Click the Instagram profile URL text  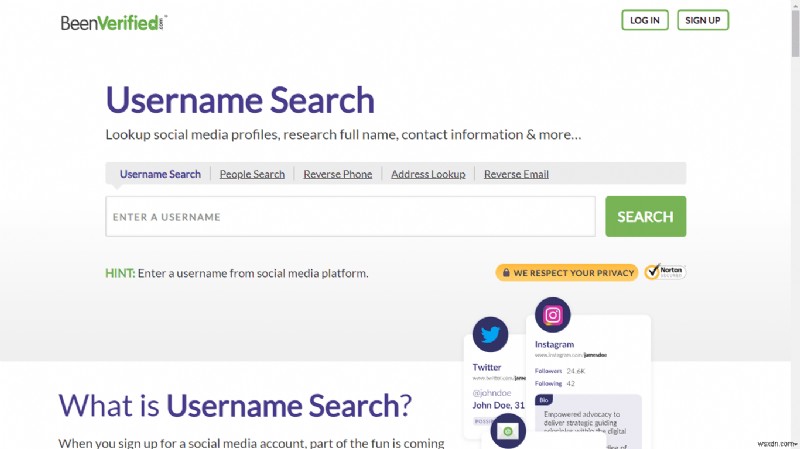pyautogui.click(x=571, y=355)
